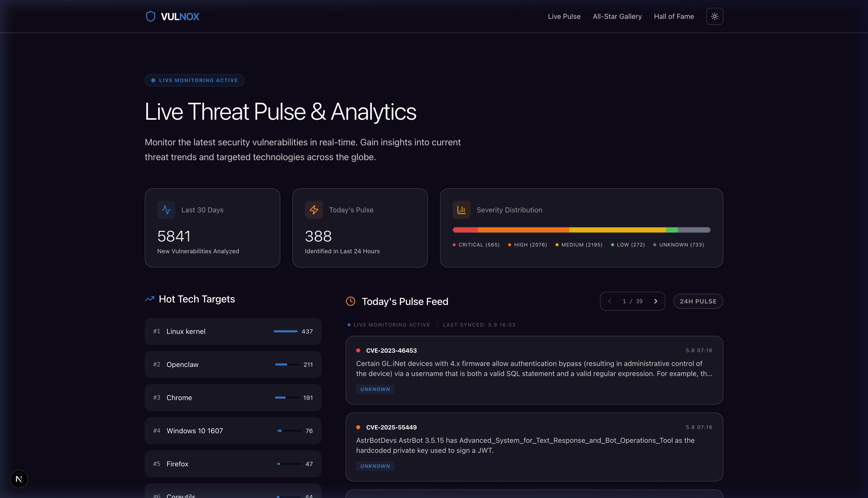Open the Linux kernel target row

pos(233,331)
